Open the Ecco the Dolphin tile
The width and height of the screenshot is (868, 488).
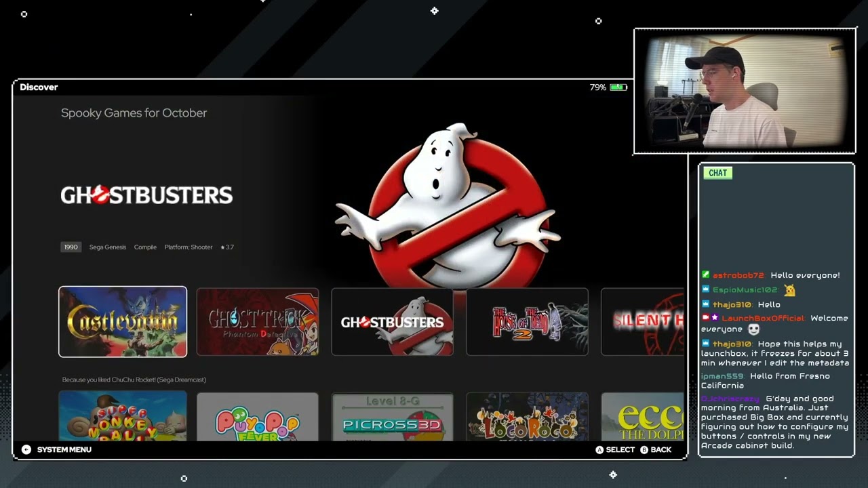point(642,417)
